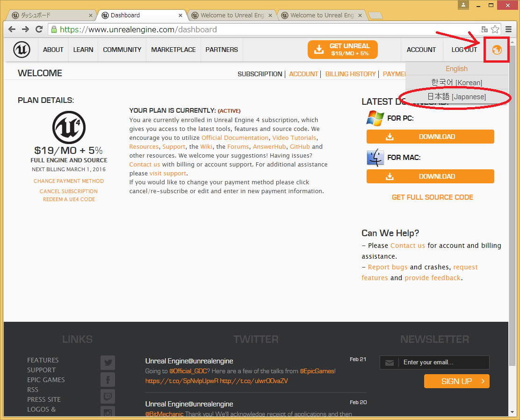Click Report bugs link

coord(388,267)
